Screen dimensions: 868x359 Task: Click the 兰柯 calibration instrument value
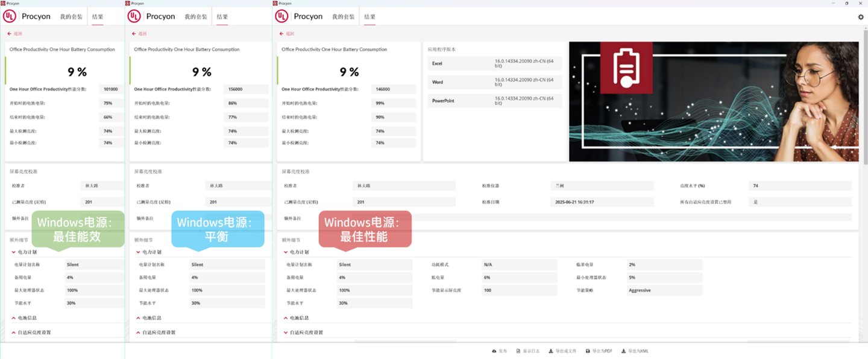click(x=602, y=186)
